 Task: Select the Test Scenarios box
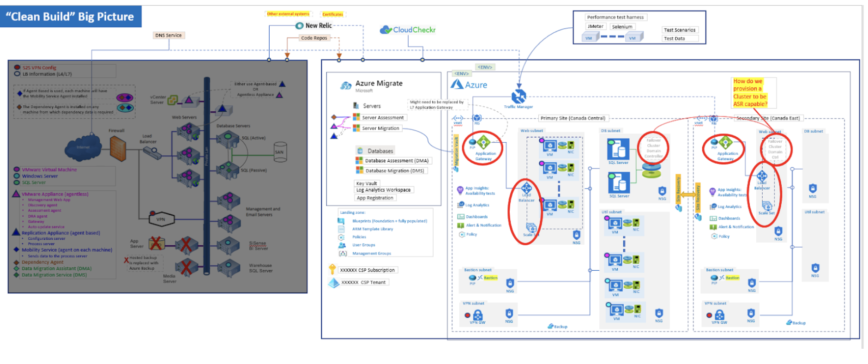(680, 30)
